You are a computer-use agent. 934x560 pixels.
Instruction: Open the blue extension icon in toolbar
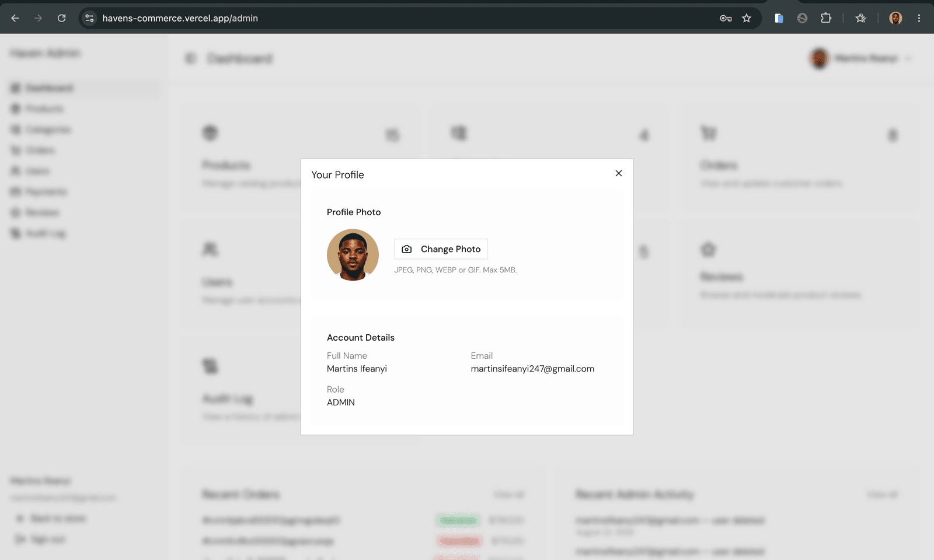tap(779, 18)
